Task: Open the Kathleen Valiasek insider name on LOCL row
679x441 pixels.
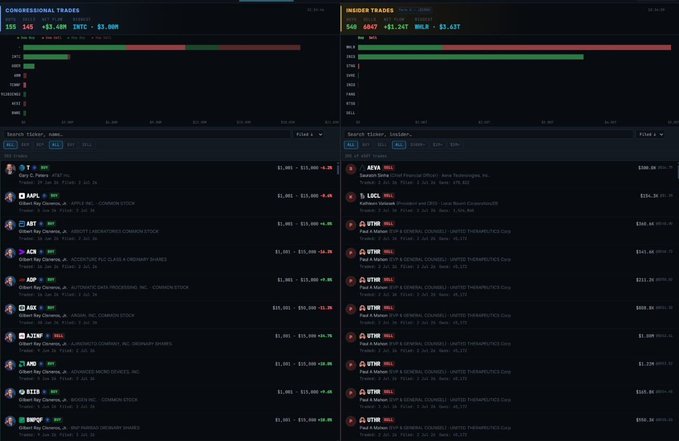Action: pos(375,203)
